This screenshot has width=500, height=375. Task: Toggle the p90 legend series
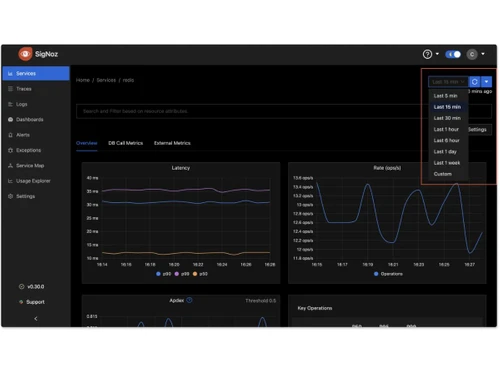[164, 274]
